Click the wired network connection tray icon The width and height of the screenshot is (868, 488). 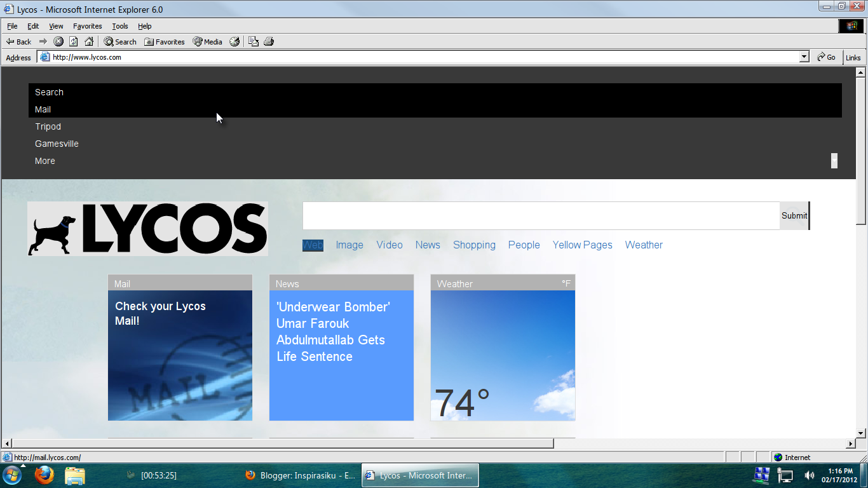pos(785,475)
